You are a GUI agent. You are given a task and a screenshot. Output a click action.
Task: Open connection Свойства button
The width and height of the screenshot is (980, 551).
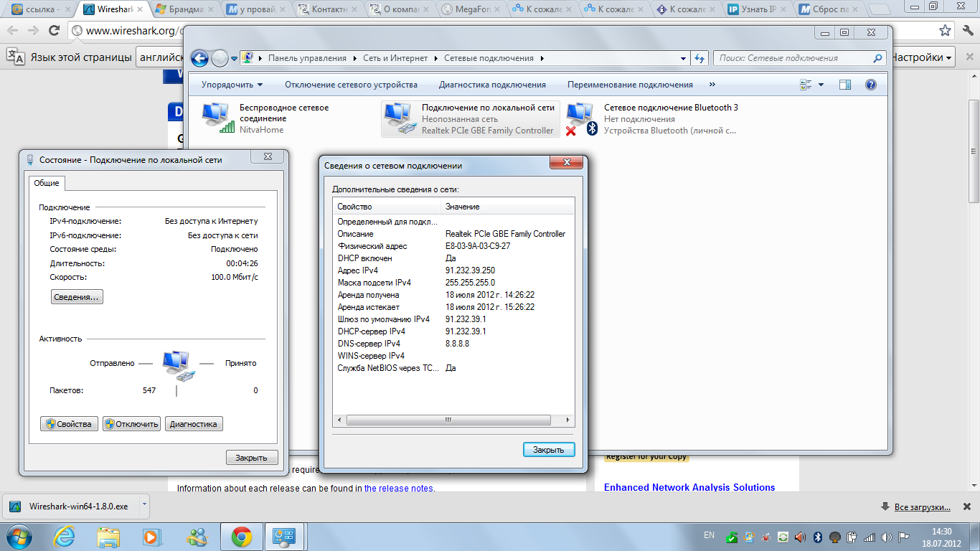69,424
